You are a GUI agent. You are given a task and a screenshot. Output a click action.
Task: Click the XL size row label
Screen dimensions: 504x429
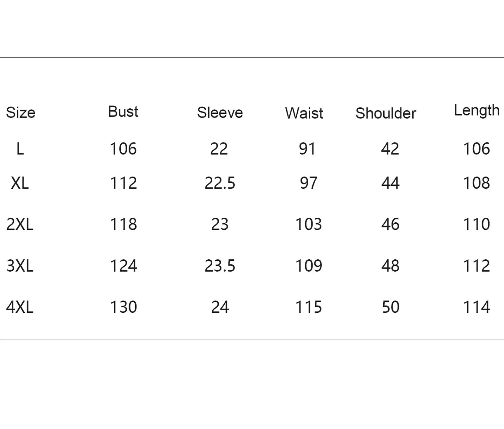20,183
